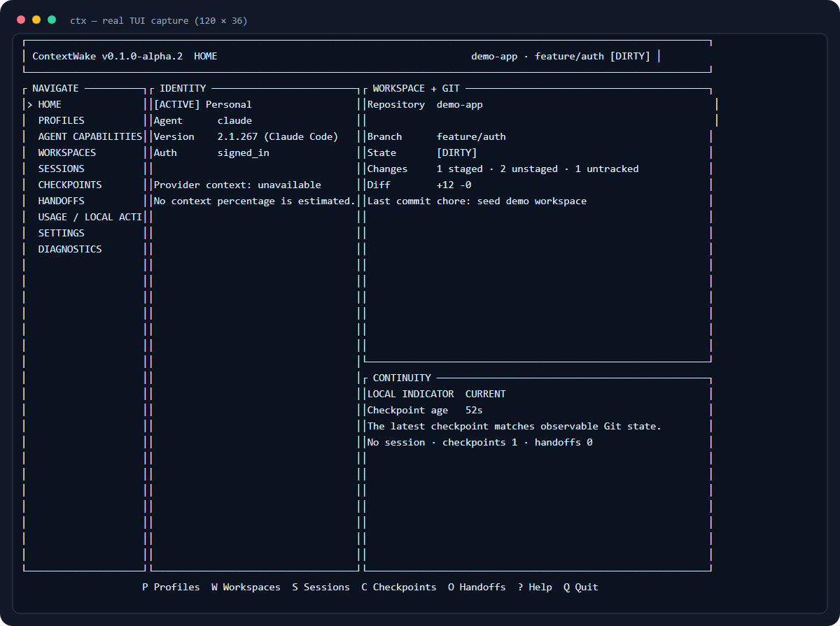
Task: Click the yellow minimize window dot
Action: (x=36, y=20)
